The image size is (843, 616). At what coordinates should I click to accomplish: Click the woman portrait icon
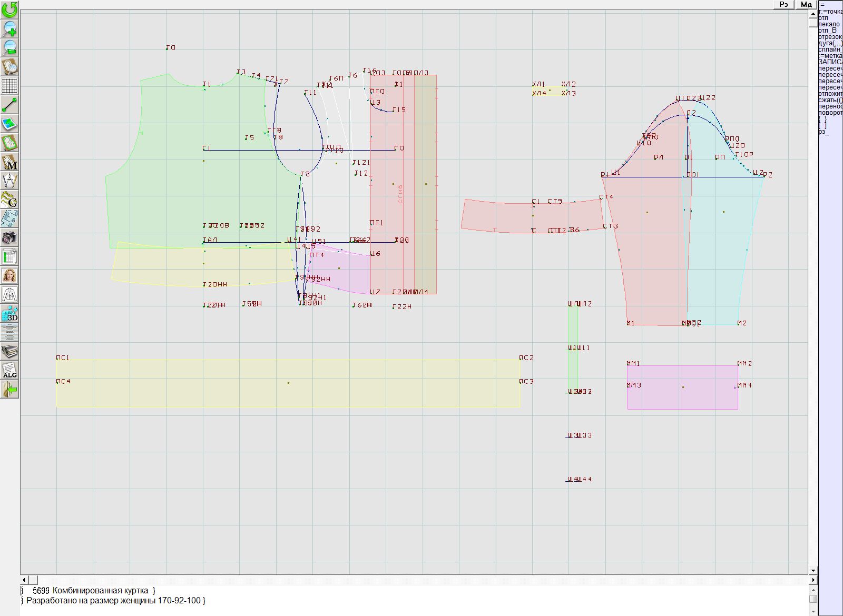click(9, 275)
